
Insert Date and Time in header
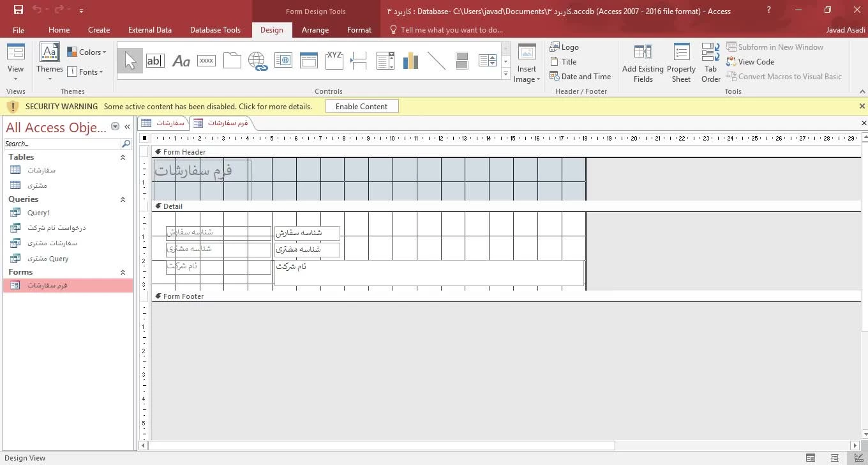click(x=580, y=77)
